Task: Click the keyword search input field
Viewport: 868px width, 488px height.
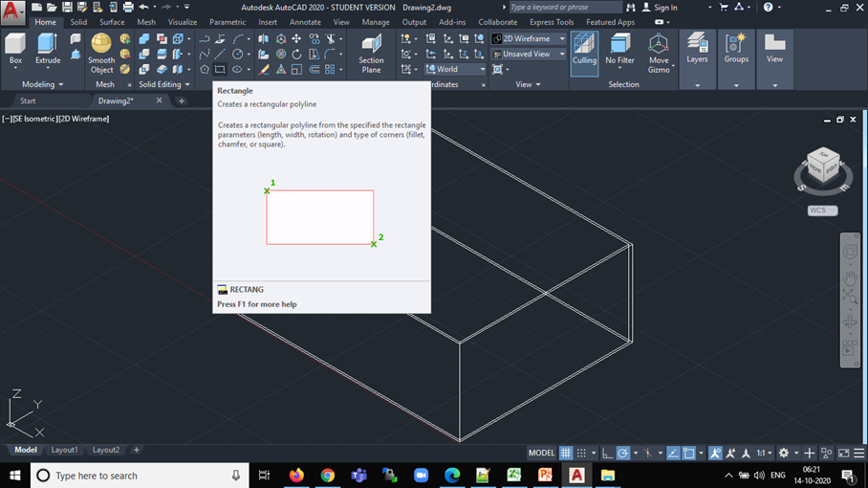Action: click(565, 8)
